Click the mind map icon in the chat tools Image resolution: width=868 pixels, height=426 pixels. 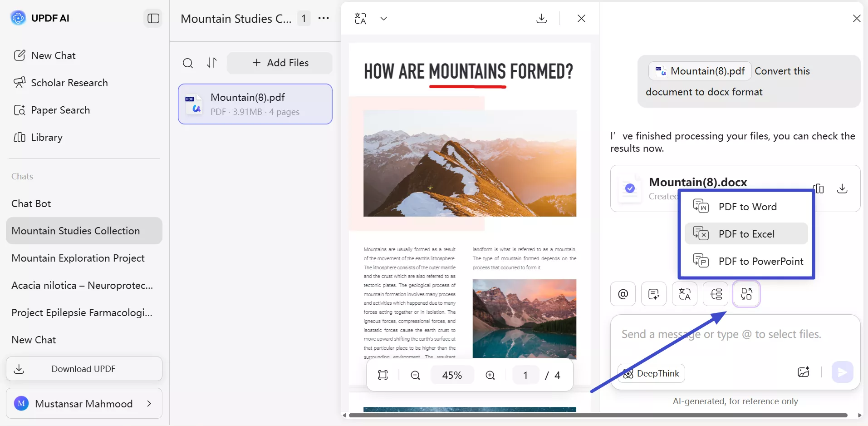click(716, 294)
